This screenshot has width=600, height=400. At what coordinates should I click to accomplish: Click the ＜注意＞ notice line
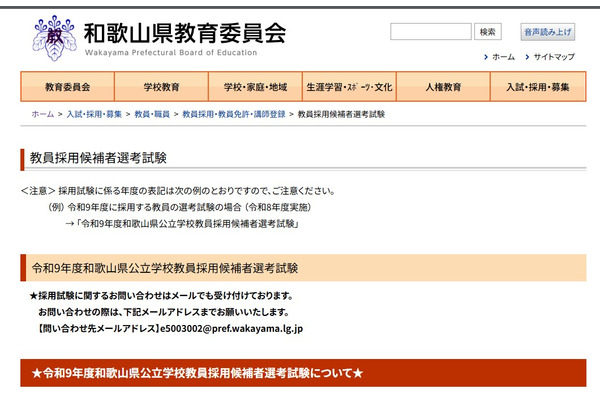(x=178, y=191)
